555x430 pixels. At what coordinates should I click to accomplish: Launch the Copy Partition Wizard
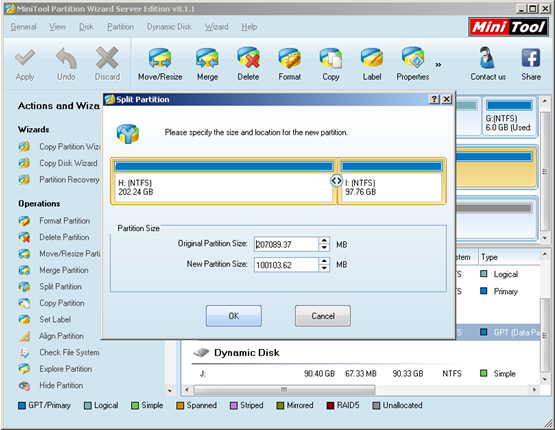(x=59, y=147)
